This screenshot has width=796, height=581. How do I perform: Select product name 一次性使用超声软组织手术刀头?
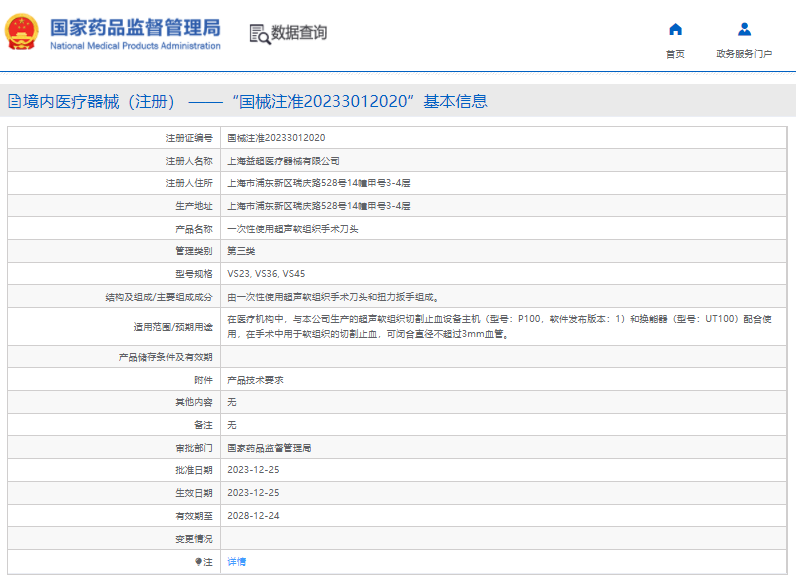pos(293,229)
